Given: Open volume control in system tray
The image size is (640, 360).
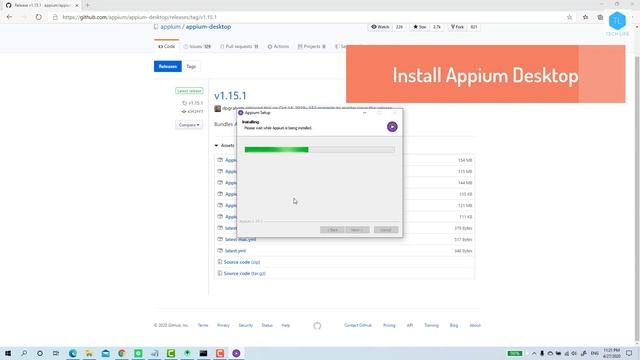Looking at the screenshot, I should (x=574, y=353).
